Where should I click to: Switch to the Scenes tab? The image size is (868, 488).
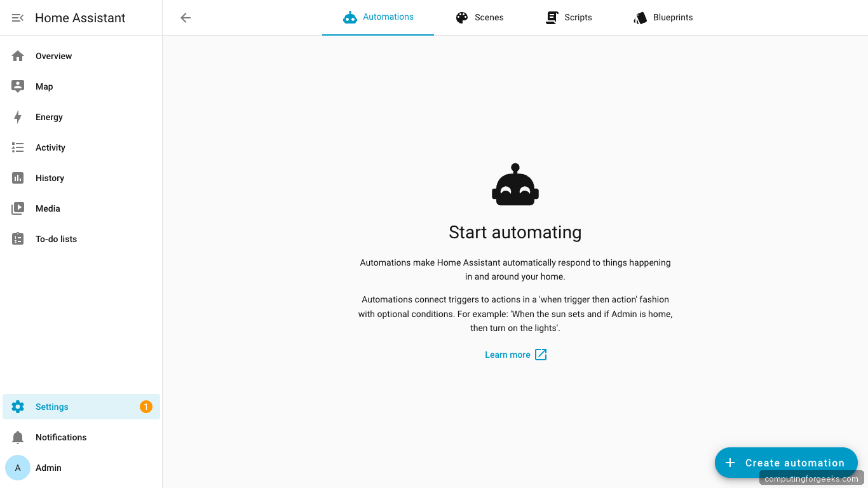point(480,17)
